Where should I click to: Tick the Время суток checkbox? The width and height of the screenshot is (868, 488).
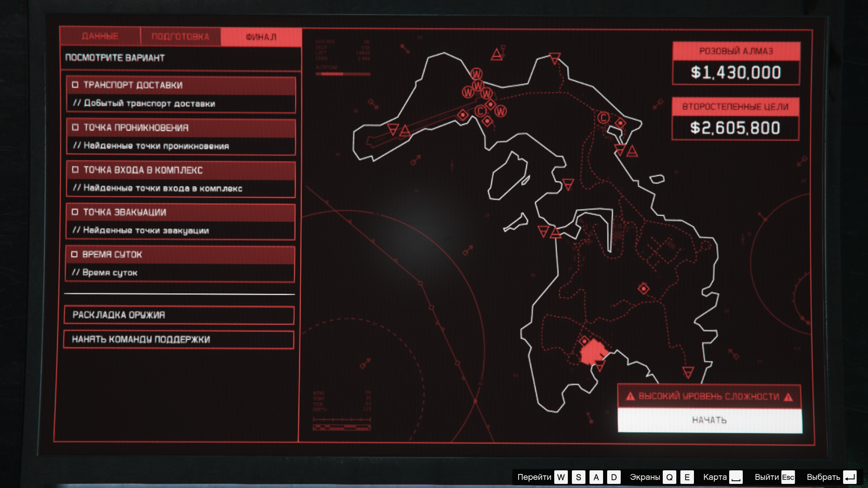point(75,254)
